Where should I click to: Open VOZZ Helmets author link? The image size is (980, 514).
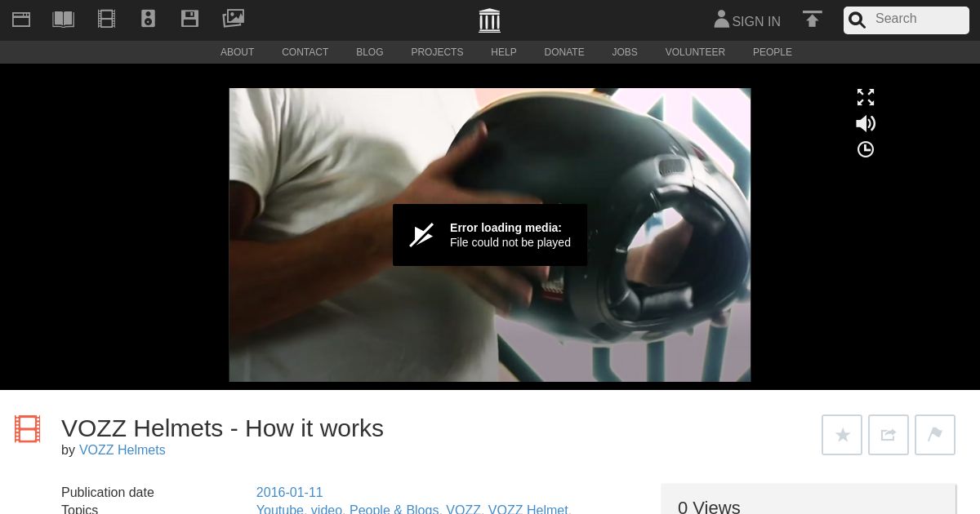pyautogui.click(x=122, y=450)
